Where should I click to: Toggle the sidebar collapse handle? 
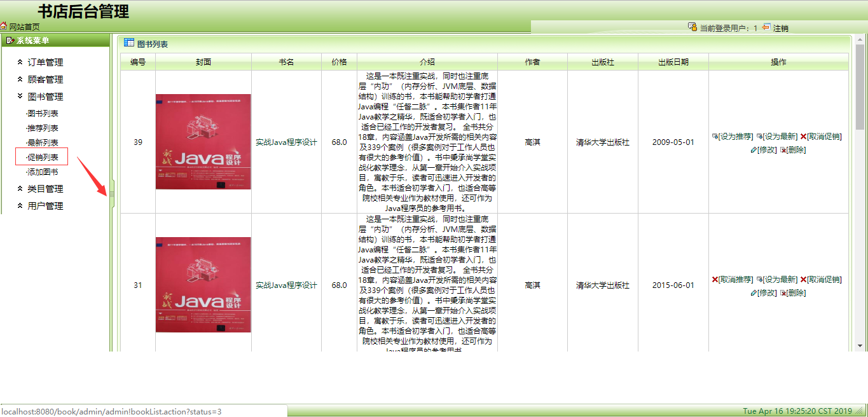pyautogui.click(x=113, y=193)
